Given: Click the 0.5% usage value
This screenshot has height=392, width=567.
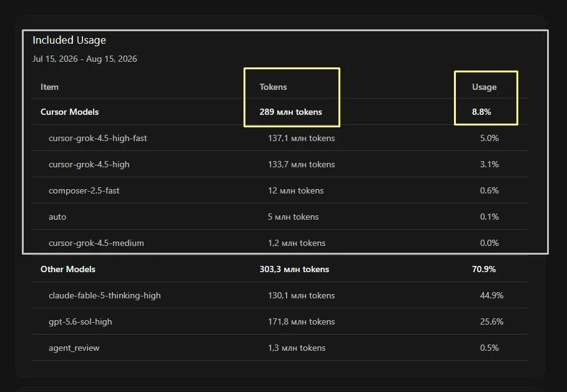Looking at the screenshot, I should tap(489, 348).
